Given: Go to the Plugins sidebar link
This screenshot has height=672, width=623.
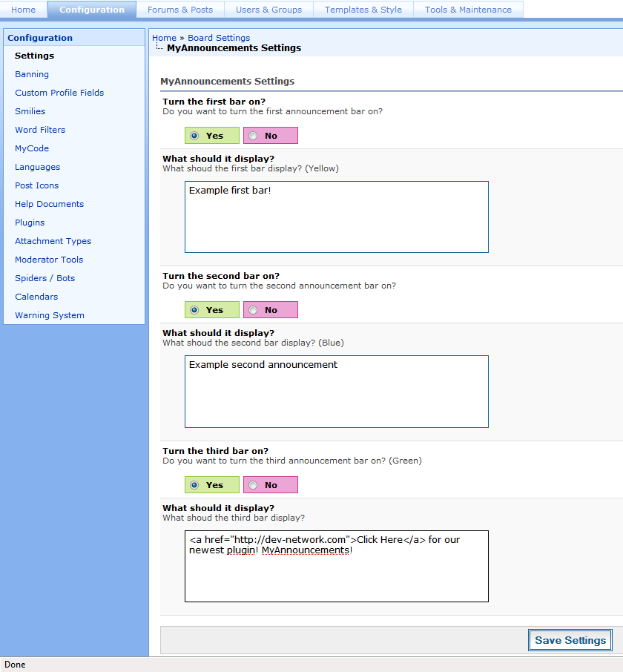Looking at the screenshot, I should point(30,223).
